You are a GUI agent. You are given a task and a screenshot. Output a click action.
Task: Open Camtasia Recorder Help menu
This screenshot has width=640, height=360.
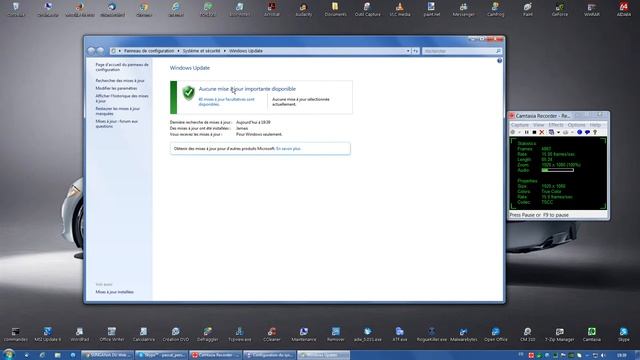[x=595, y=125]
